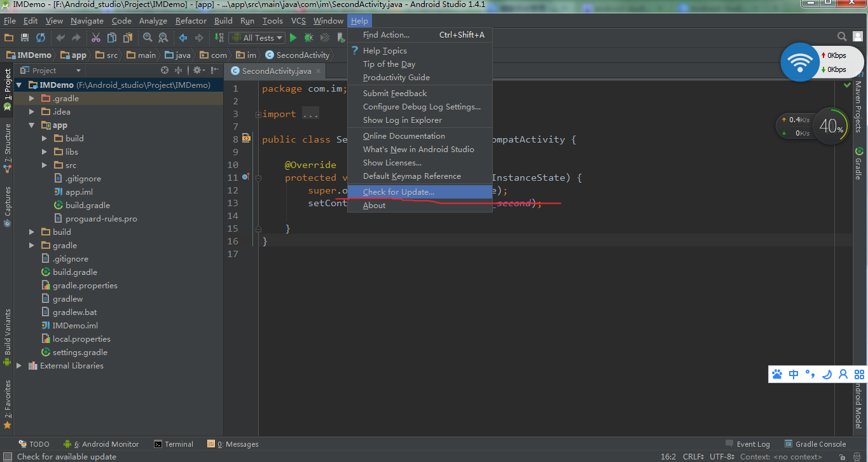Viewport: 868px width, 462px height.
Task: Click override gutter marker on line 11
Action: [x=246, y=177]
